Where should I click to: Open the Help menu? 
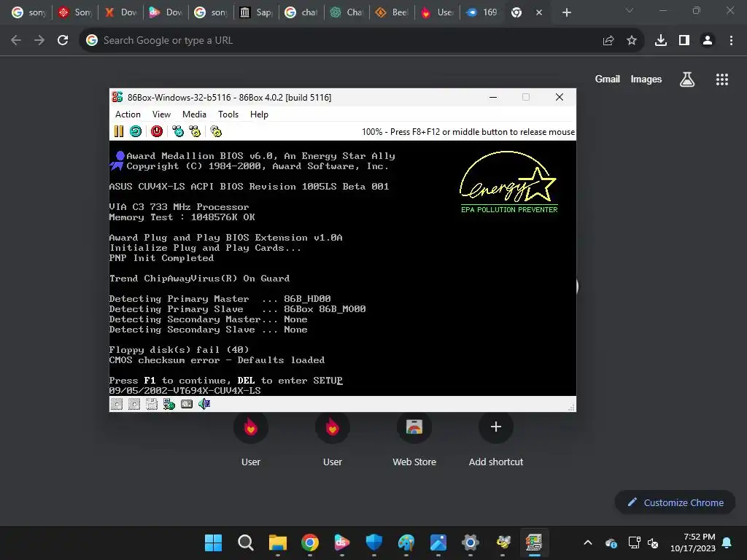(x=259, y=114)
